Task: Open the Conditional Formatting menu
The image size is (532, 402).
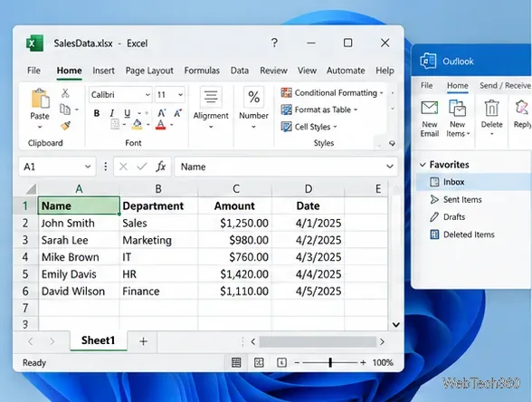Action: (x=332, y=92)
